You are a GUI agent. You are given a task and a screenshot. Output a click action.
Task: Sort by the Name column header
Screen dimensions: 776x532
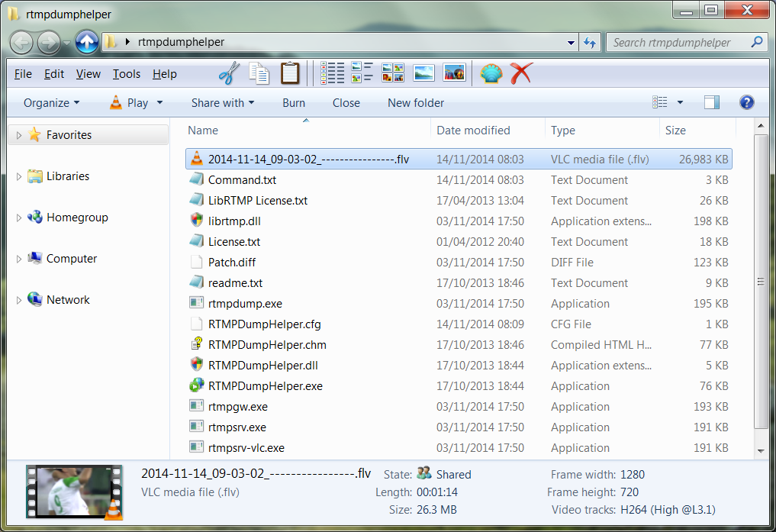(x=308, y=131)
